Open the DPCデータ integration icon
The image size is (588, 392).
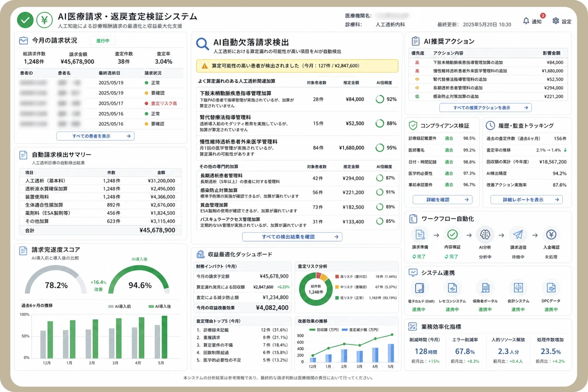point(551,288)
